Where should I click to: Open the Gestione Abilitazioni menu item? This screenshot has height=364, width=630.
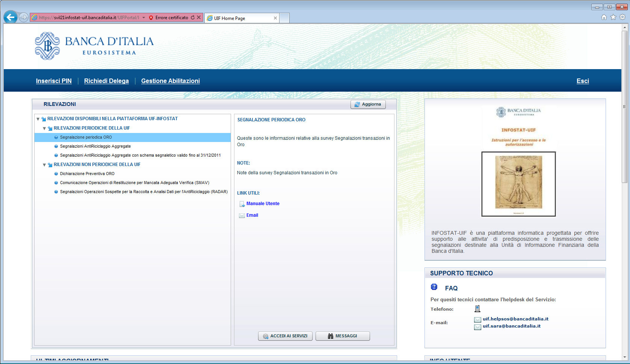171,81
